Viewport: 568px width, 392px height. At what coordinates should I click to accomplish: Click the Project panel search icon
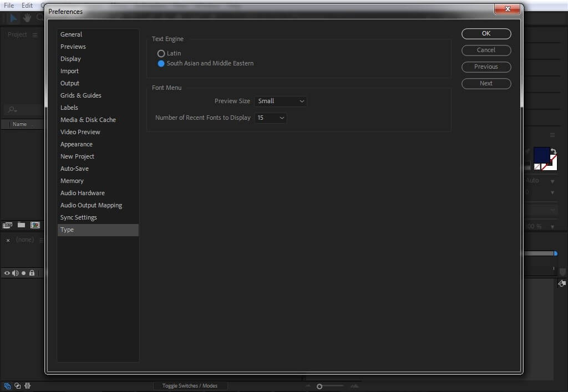coord(12,109)
